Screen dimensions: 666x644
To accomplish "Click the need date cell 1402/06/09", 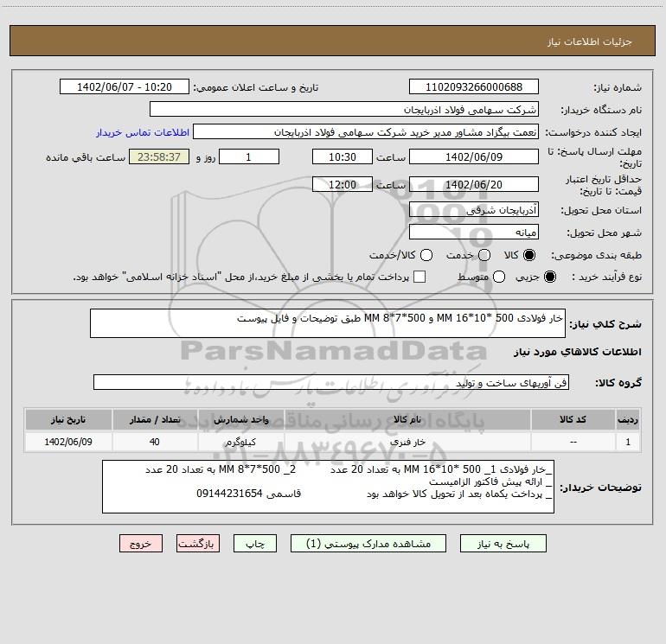I will click(x=68, y=442).
